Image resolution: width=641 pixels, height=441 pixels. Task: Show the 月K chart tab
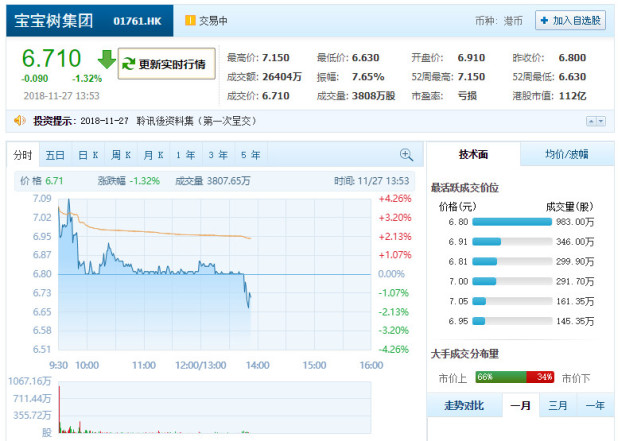pos(154,155)
